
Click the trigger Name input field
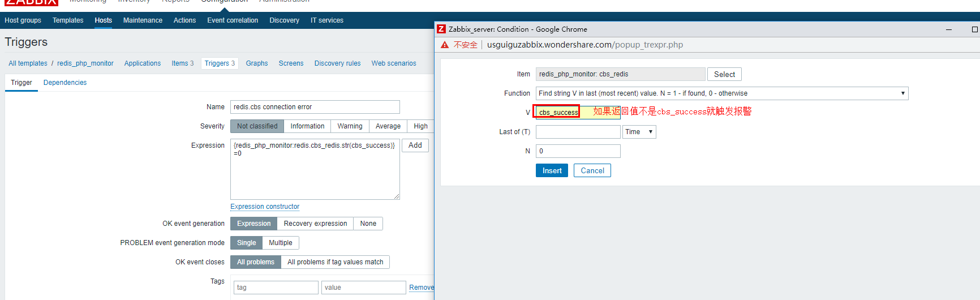click(x=315, y=107)
